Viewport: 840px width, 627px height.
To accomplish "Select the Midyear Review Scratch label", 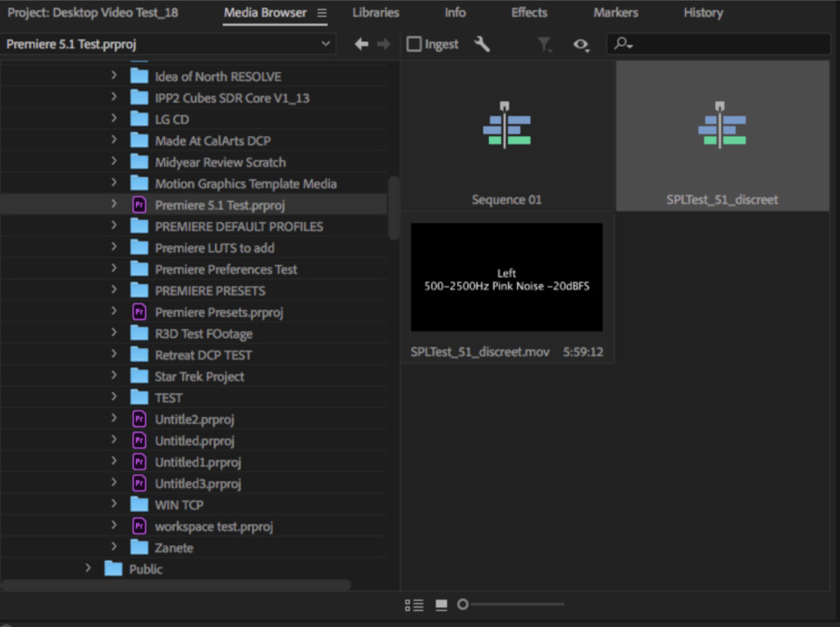I will [220, 162].
